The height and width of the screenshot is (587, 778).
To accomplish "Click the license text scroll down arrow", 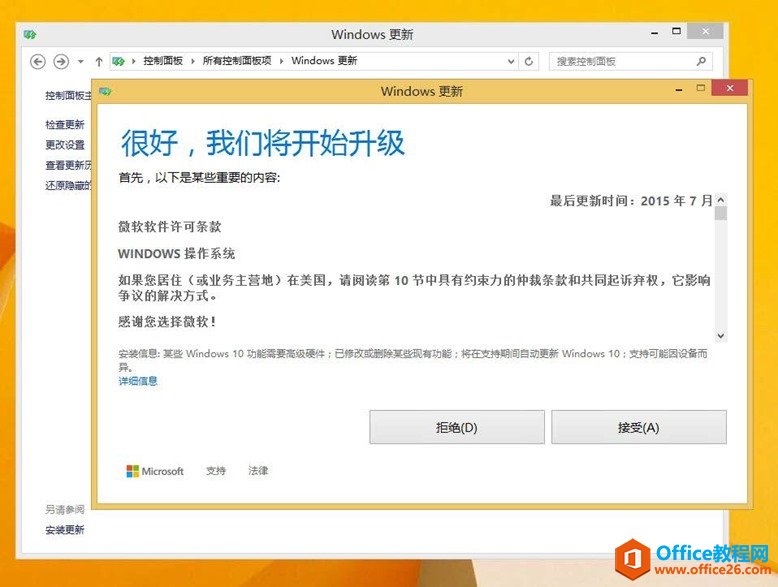I will (721, 336).
